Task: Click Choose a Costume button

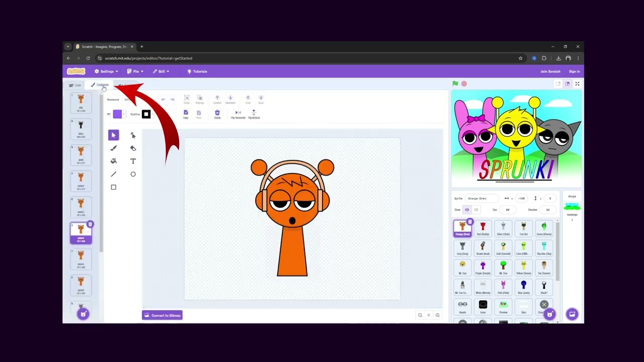Action: tap(83, 314)
